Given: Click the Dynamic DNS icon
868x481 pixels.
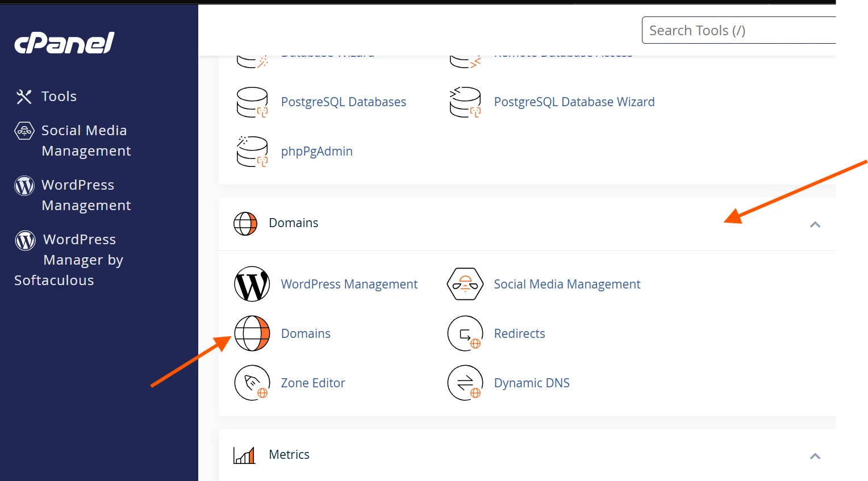Looking at the screenshot, I should (465, 383).
